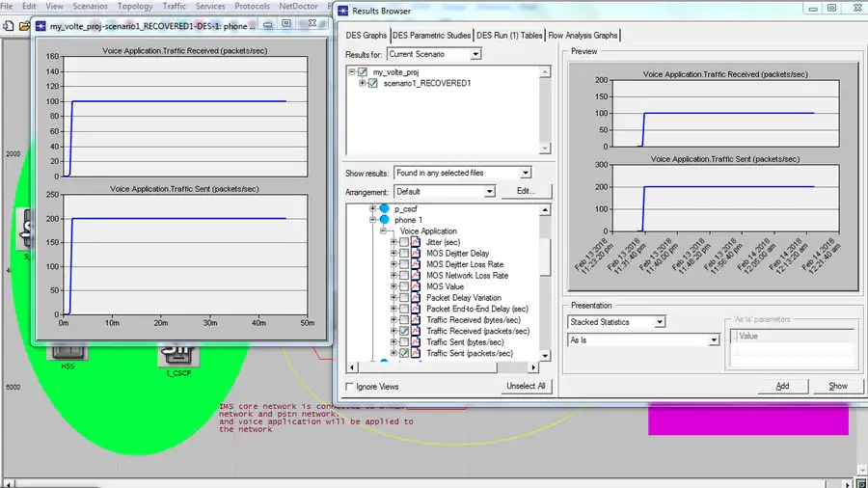Click the blue p_cscf node icon
This screenshot has height=488, width=868.
385,208
